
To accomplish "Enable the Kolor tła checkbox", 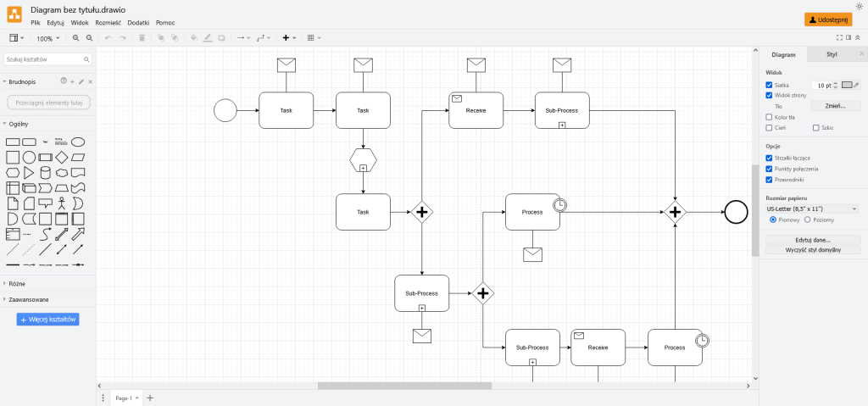I will coord(769,117).
